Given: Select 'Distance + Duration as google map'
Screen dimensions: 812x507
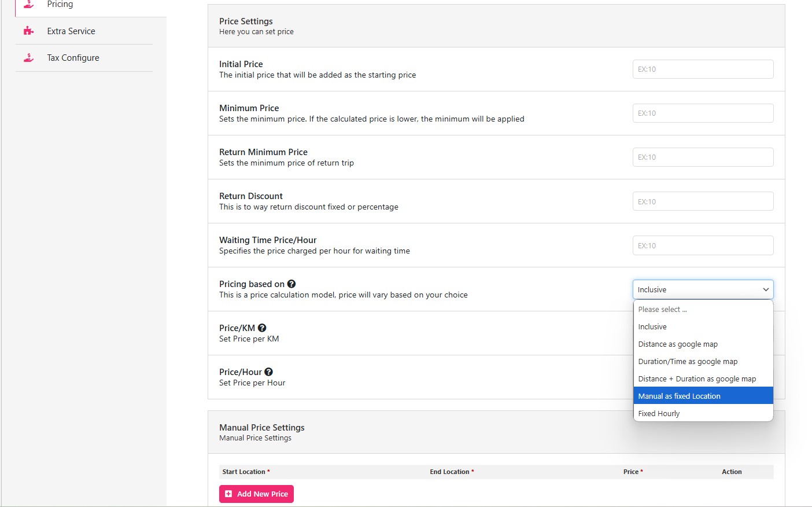Looking at the screenshot, I should coord(703,379).
